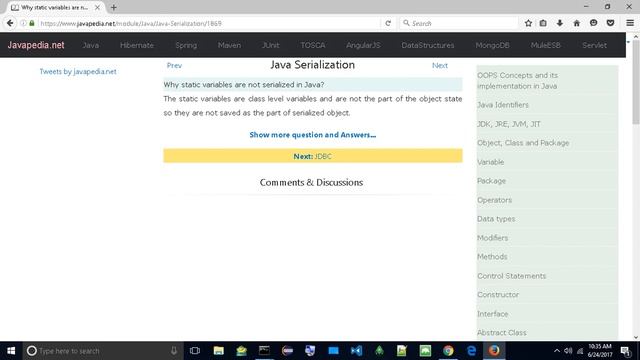Open the DataStructures navbar item

428,45
